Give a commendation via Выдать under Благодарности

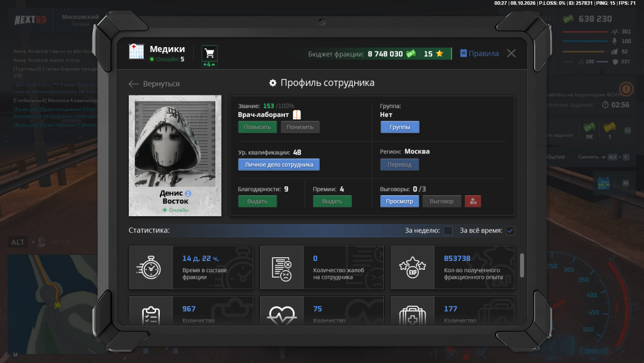tap(258, 201)
